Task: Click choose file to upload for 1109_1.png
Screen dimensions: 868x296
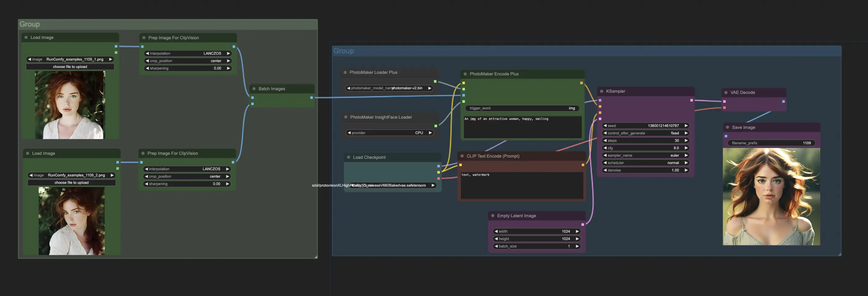Action: tap(70, 67)
